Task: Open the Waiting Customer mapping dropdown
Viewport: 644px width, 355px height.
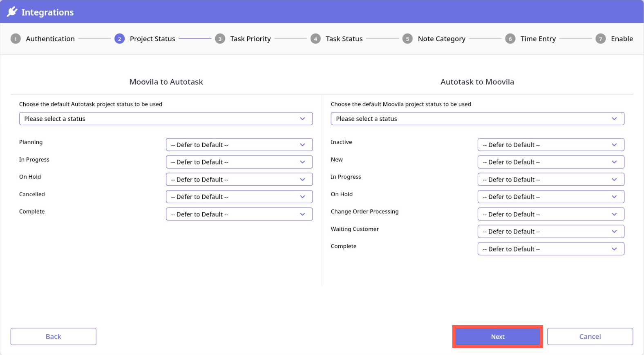Action: [550, 231]
